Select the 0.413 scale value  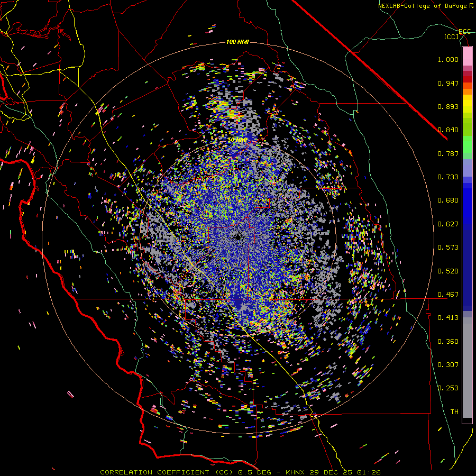click(x=448, y=318)
